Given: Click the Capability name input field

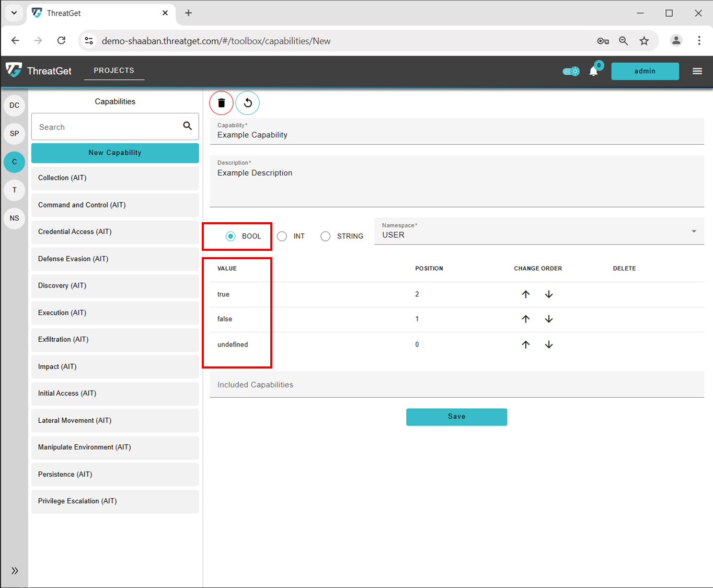Looking at the screenshot, I should [456, 135].
